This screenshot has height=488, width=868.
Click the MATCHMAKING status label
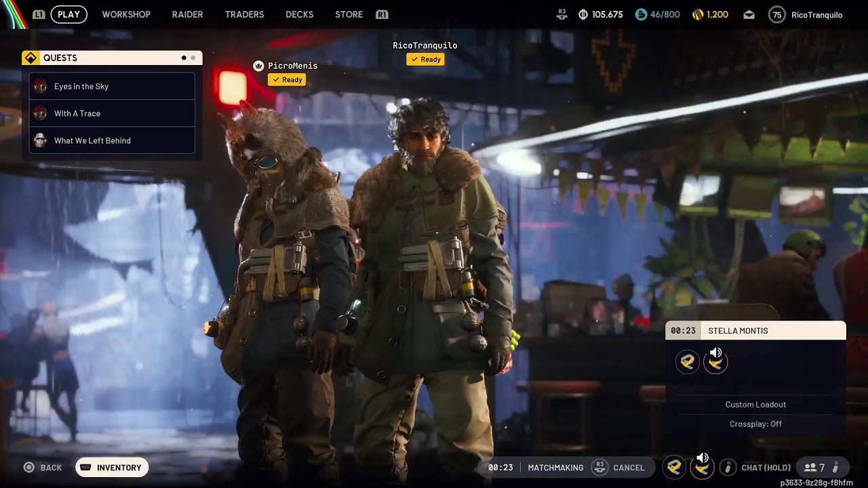(x=555, y=468)
